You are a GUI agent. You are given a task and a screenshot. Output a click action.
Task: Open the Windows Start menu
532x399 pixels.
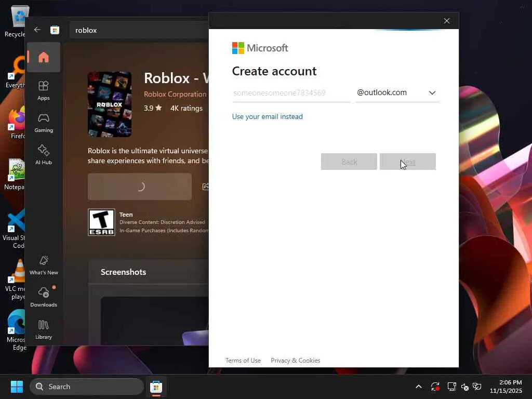coord(17,387)
